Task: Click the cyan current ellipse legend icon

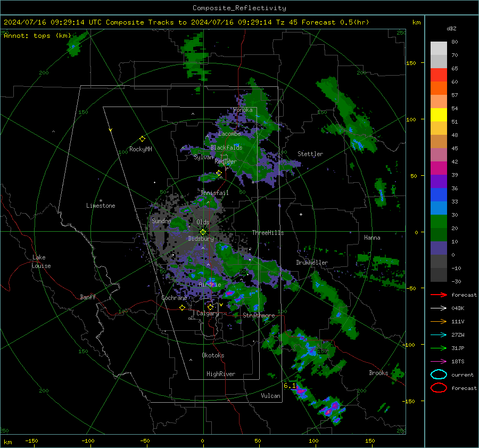Action: pos(439,374)
